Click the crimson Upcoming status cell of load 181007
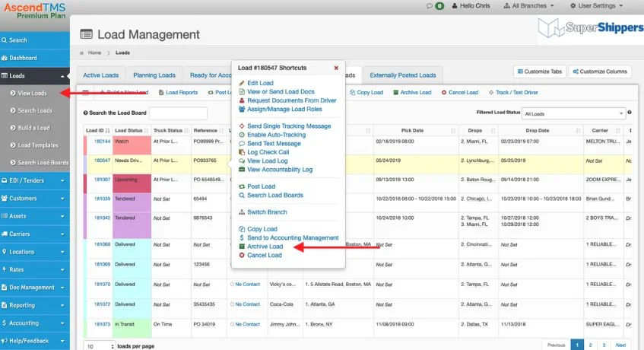 point(132,183)
